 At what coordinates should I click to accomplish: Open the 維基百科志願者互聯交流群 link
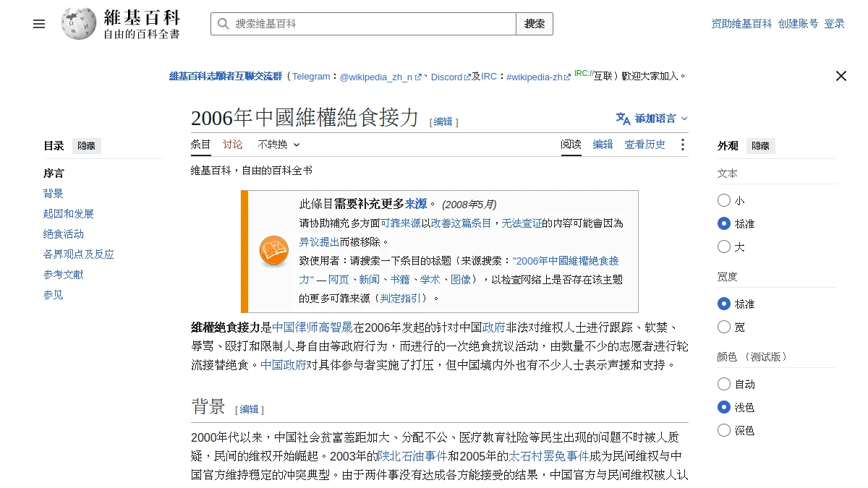226,76
